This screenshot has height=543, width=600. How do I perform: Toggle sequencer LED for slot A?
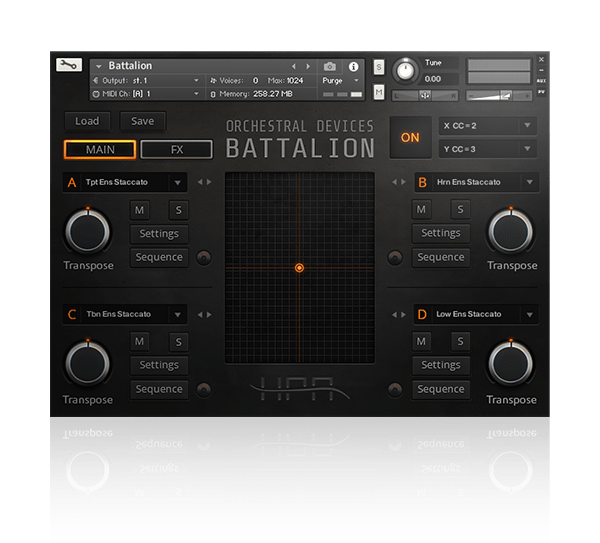pyautogui.click(x=204, y=258)
